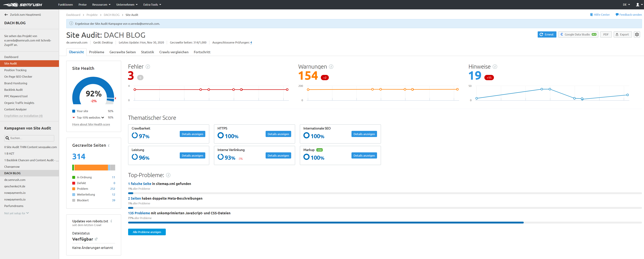Expand Top-10% websites dropdown

point(103,118)
